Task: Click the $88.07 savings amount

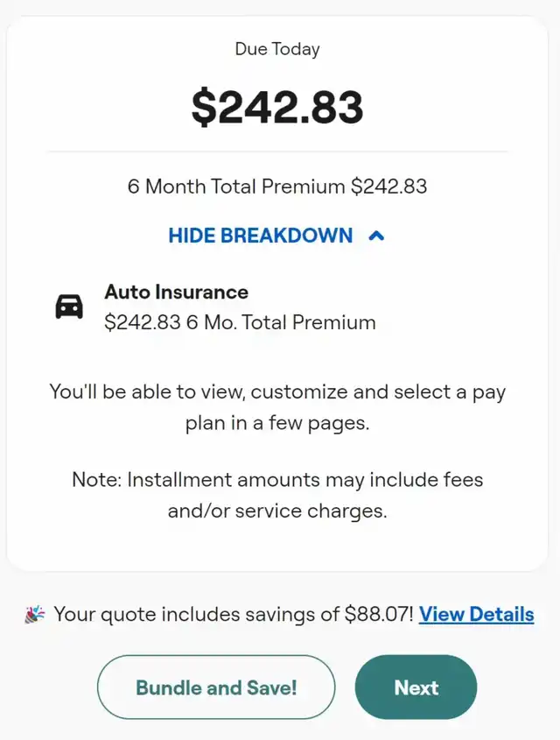Action: coord(379,614)
